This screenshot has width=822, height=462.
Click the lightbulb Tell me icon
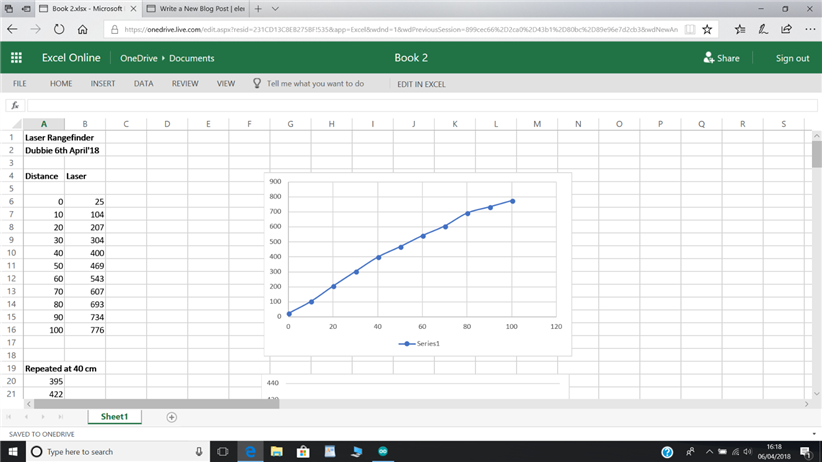click(x=257, y=83)
